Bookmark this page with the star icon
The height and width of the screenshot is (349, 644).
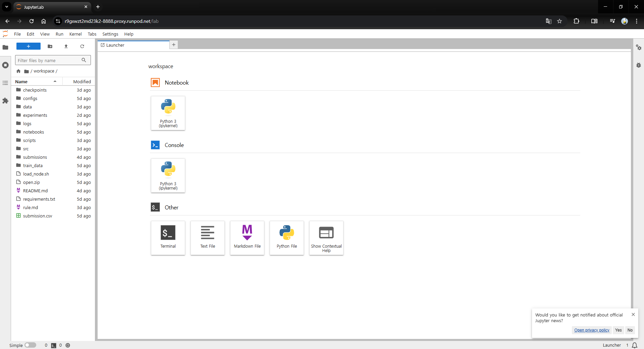pyautogui.click(x=559, y=21)
